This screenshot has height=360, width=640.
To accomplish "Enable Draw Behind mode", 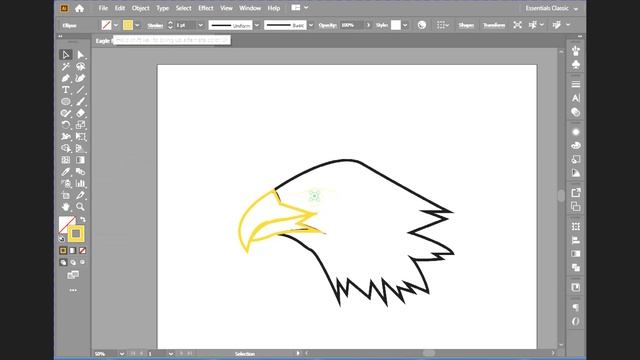I will [x=73, y=262].
